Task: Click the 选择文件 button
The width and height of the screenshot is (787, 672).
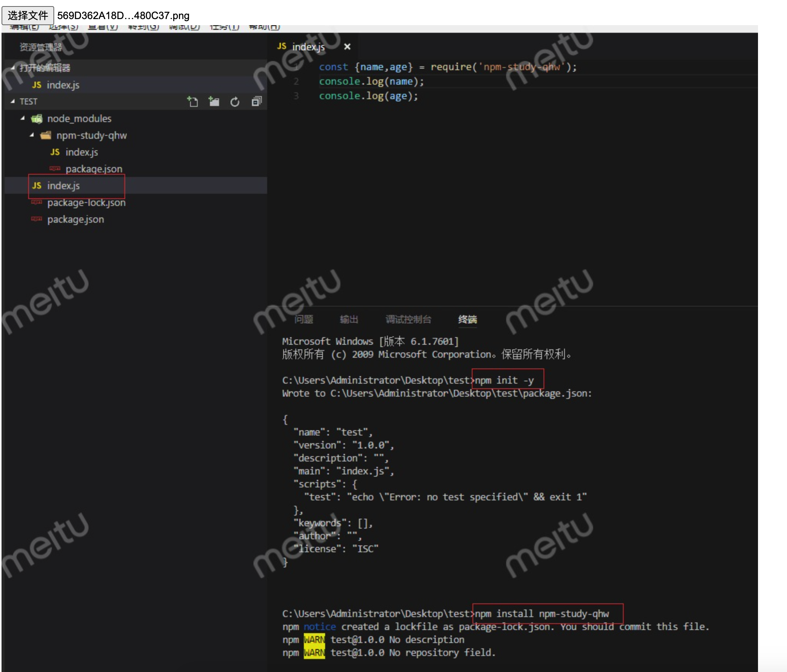Action: [x=27, y=15]
